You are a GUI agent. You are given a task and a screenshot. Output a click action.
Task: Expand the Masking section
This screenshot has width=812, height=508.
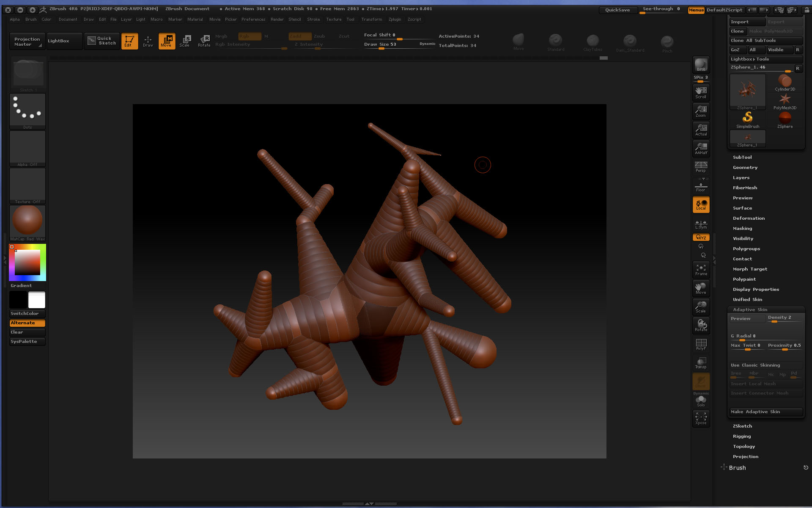click(742, 228)
